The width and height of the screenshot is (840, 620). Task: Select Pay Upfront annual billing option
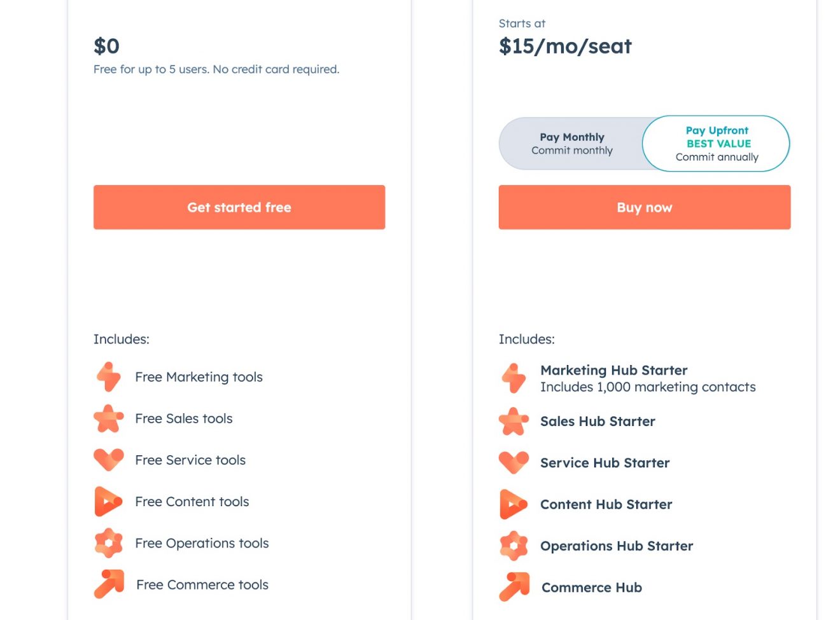pos(717,144)
